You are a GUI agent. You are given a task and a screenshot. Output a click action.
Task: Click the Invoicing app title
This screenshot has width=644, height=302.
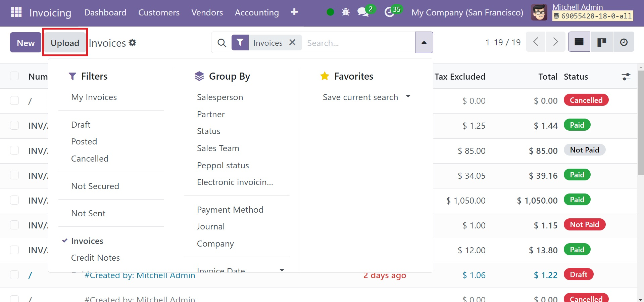[50, 13]
